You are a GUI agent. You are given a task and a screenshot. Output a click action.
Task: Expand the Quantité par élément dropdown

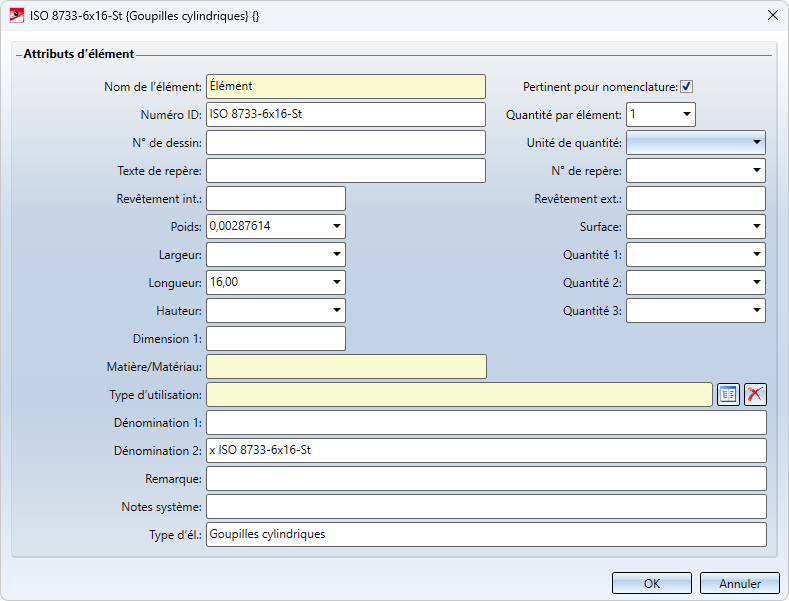[686, 115]
